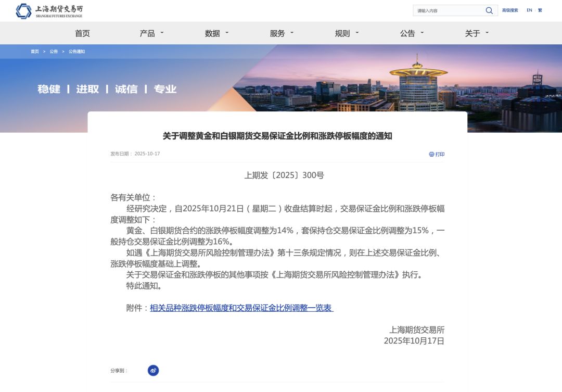
Task: Expand dropdown arrow beside 服务
Action: pos(292,33)
